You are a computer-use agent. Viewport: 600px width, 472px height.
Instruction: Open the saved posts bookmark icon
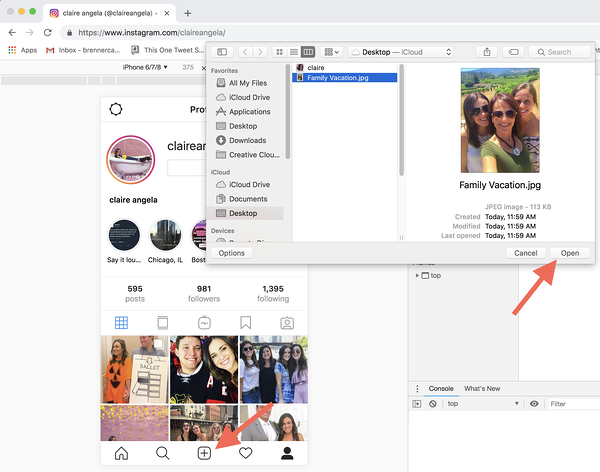(245, 322)
